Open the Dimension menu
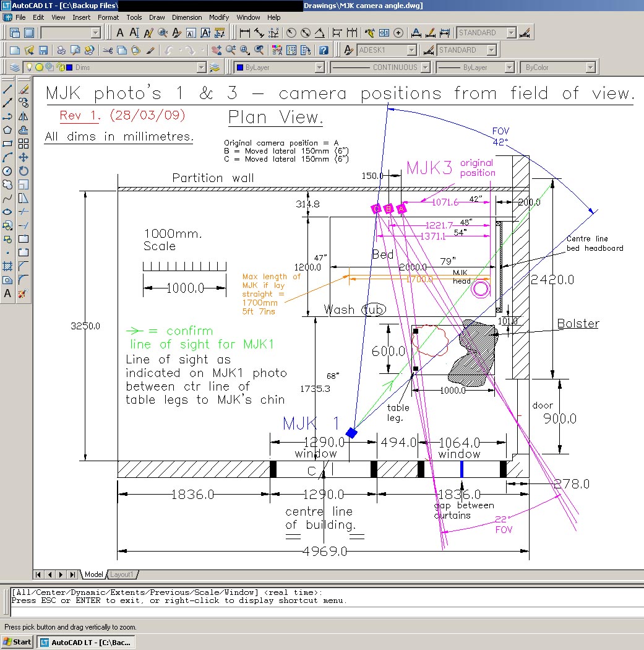This screenshot has height=650, width=644. click(187, 17)
